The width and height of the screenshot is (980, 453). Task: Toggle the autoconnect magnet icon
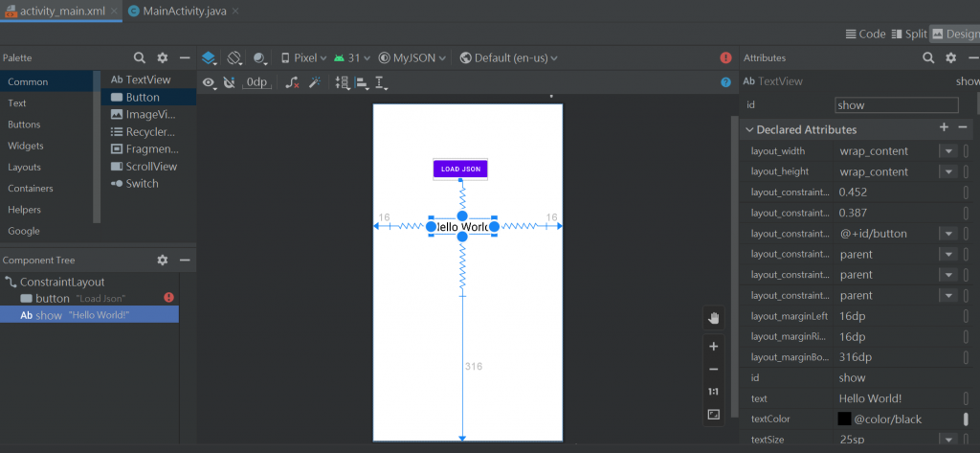230,82
